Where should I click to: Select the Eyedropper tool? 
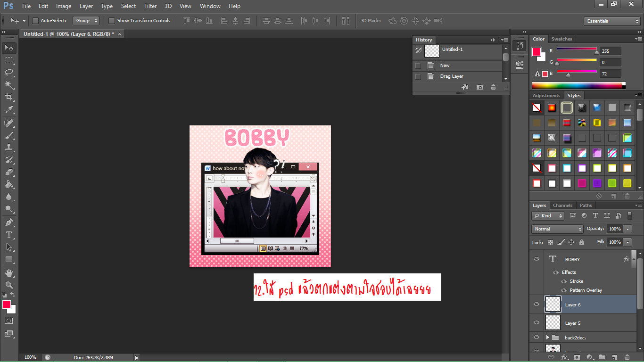[9, 109]
